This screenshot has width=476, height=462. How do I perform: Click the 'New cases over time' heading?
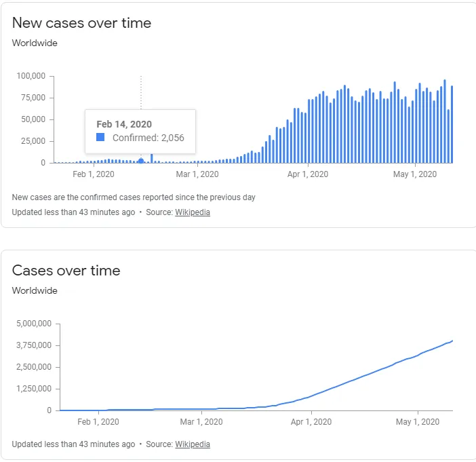pyautogui.click(x=81, y=23)
